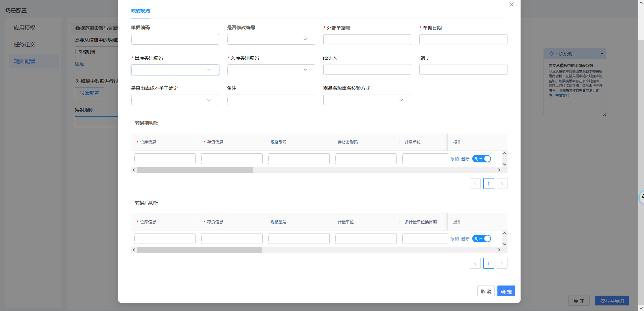Click up arrow of 转换前明细 vertical scroll
Image resolution: width=644 pixels, height=311 pixels.
(x=504, y=153)
